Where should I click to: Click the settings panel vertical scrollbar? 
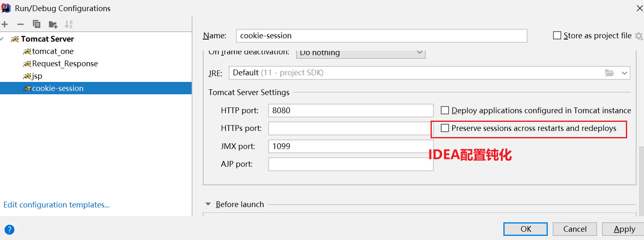641,181
